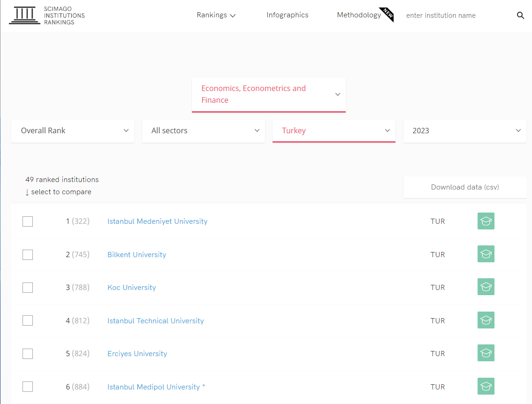Screen dimensions: 532x404
Task: Open the Methodology page
Action: (x=359, y=15)
